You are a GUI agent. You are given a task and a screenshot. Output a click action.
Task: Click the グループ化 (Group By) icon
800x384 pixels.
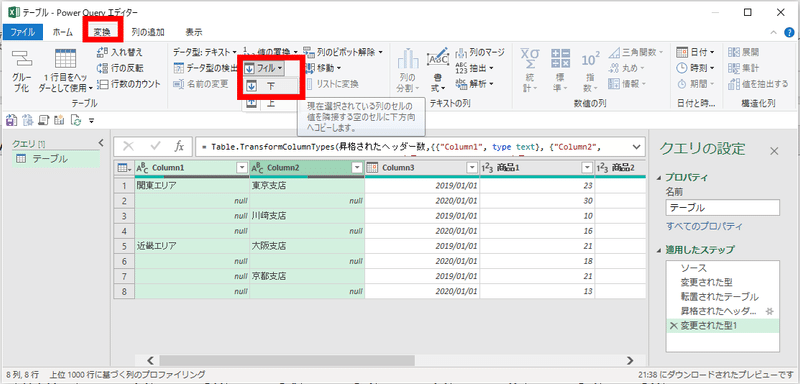point(21,59)
